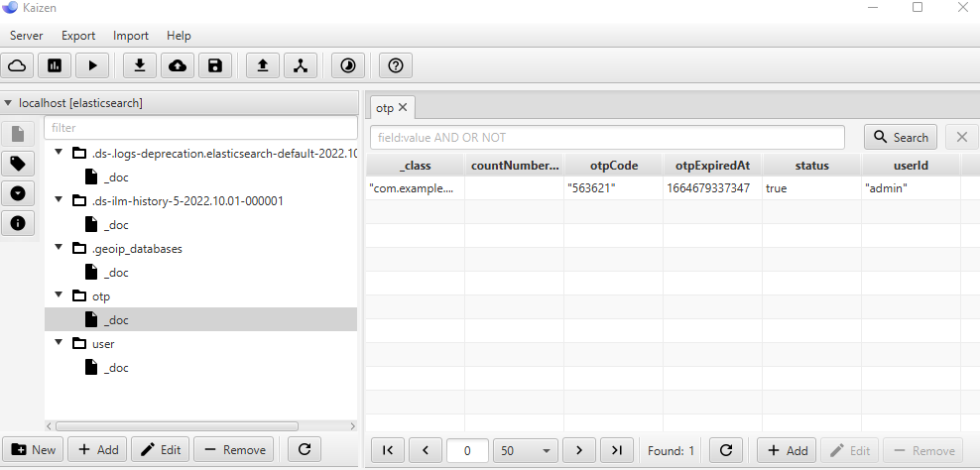The height and width of the screenshot is (470, 980).
Task: Click Edit button below the tree
Action: click(x=161, y=449)
